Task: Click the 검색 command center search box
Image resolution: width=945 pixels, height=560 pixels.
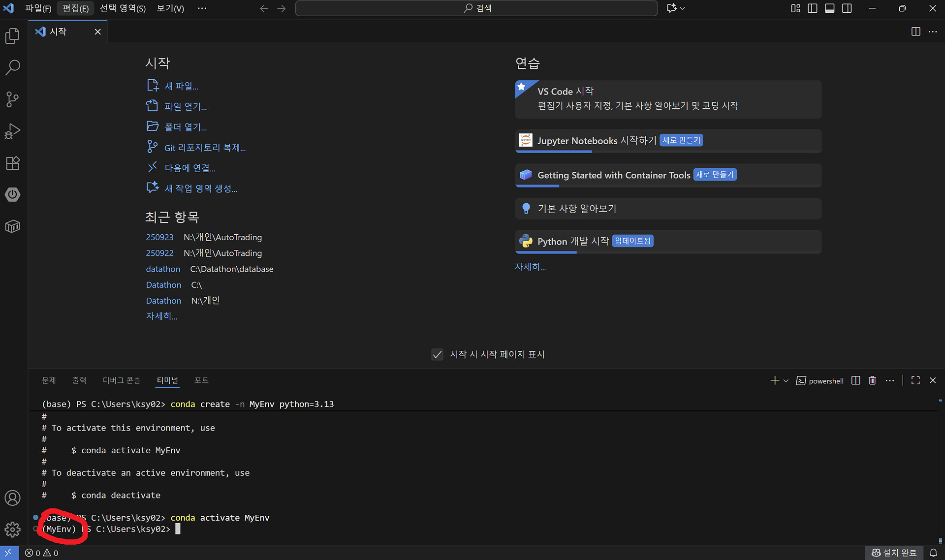Action: 476,8
